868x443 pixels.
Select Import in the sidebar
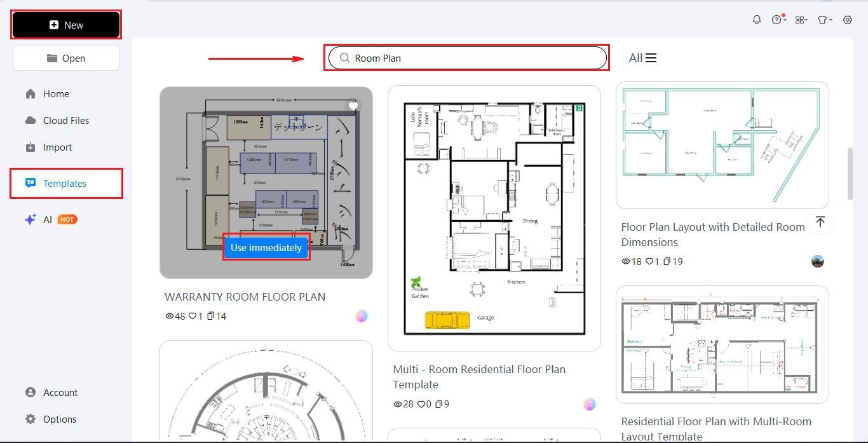(57, 147)
